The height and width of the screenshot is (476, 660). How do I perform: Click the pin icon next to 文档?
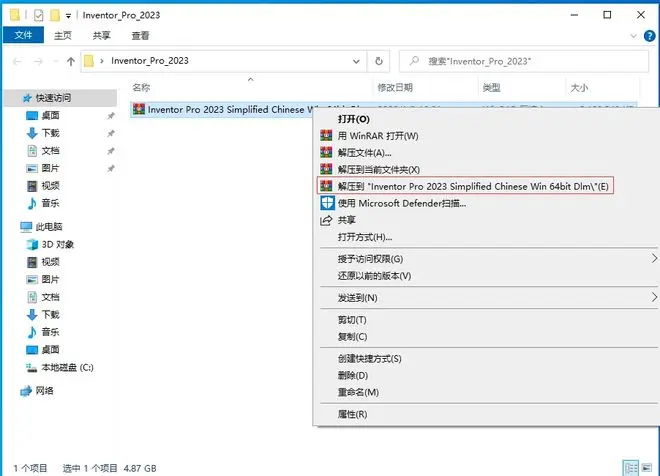click(111, 151)
